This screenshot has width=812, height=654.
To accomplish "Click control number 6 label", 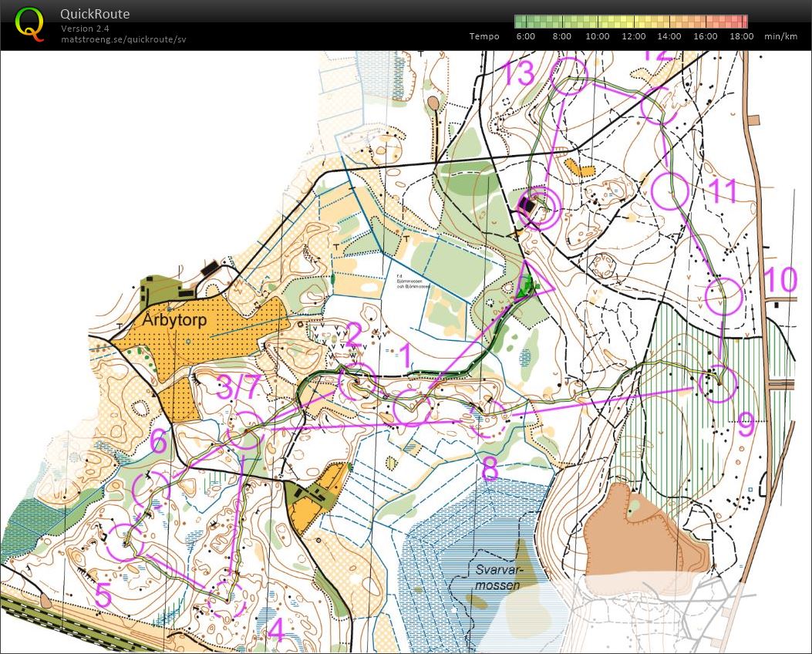I will point(159,442).
